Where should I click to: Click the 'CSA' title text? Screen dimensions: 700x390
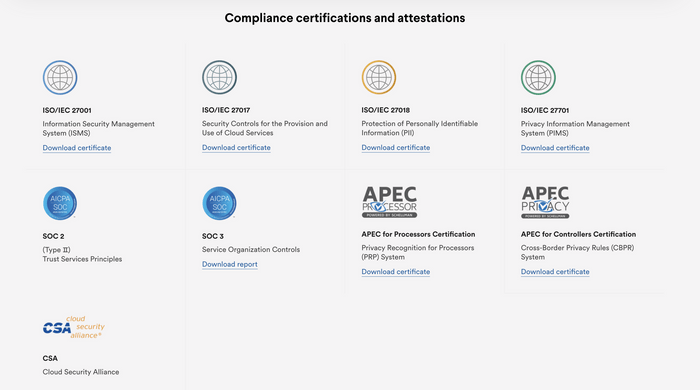[x=50, y=358]
